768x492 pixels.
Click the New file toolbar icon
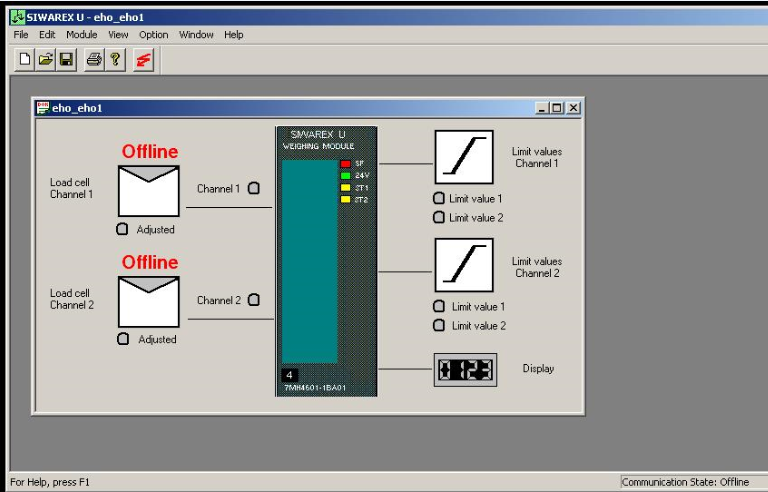(x=24, y=60)
